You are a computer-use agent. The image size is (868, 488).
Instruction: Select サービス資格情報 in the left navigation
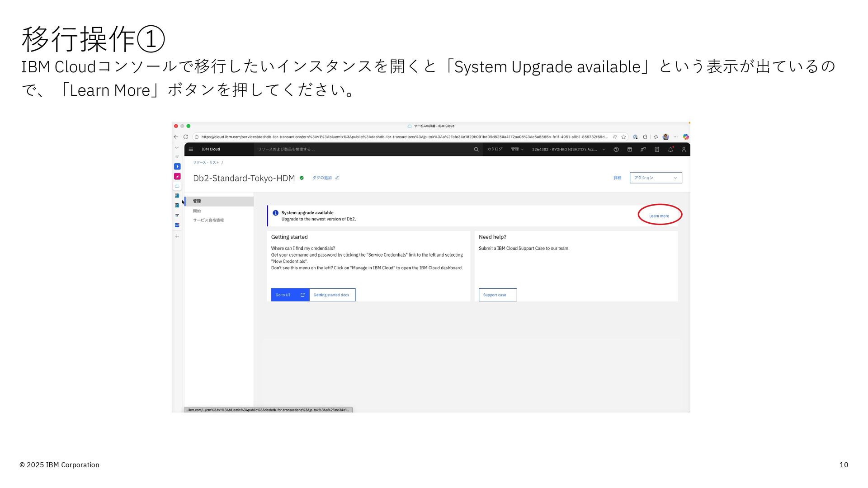click(x=208, y=220)
